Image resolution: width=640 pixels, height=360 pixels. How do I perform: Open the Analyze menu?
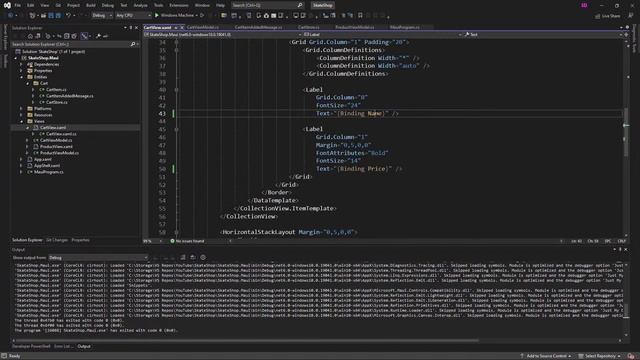pyautogui.click(x=140, y=5)
